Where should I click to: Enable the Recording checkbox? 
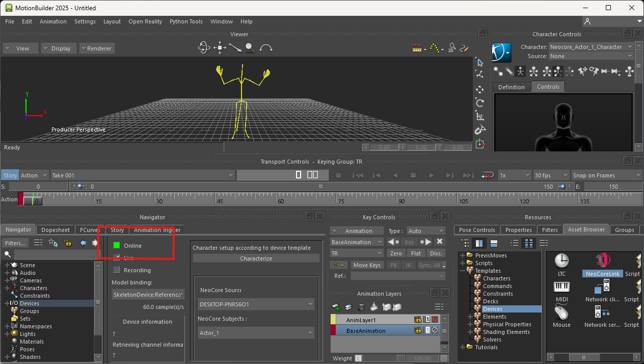click(x=117, y=270)
